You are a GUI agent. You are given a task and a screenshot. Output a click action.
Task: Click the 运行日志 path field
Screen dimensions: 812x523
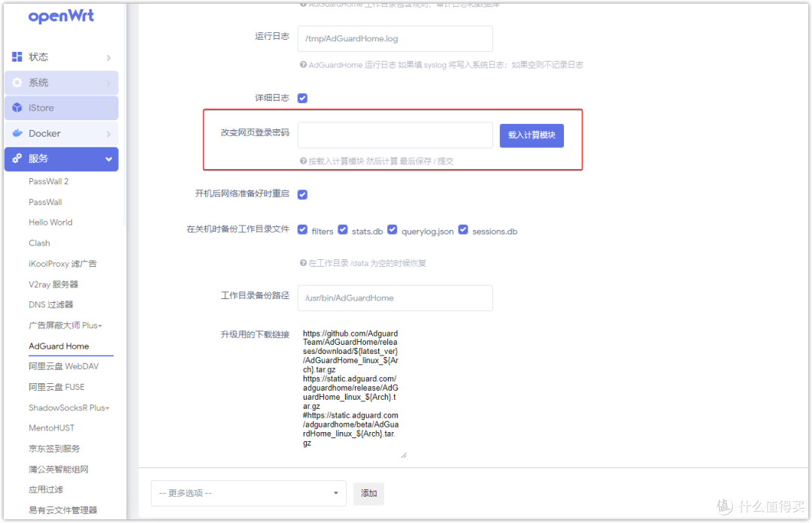coord(395,38)
